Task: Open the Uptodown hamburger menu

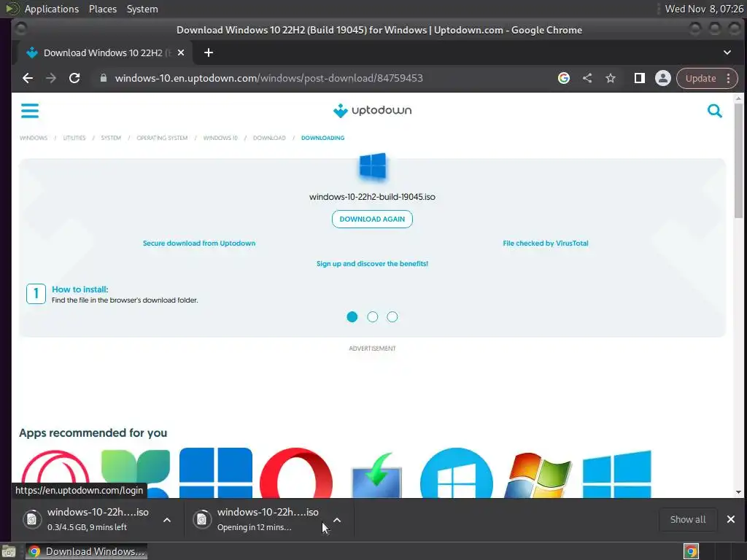Action: (x=29, y=111)
